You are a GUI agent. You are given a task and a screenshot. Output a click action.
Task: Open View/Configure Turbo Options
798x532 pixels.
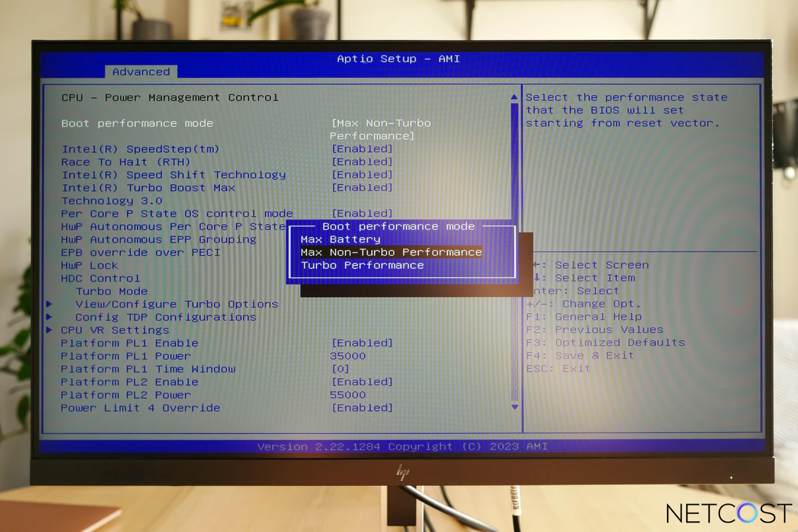177,305
